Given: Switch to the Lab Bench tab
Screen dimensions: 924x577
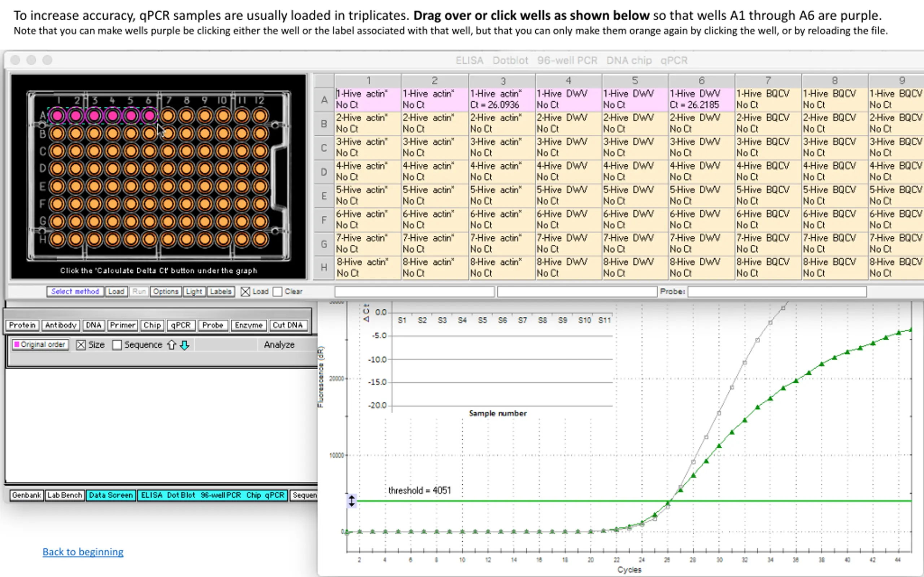Looking at the screenshot, I should coord(65,495).
